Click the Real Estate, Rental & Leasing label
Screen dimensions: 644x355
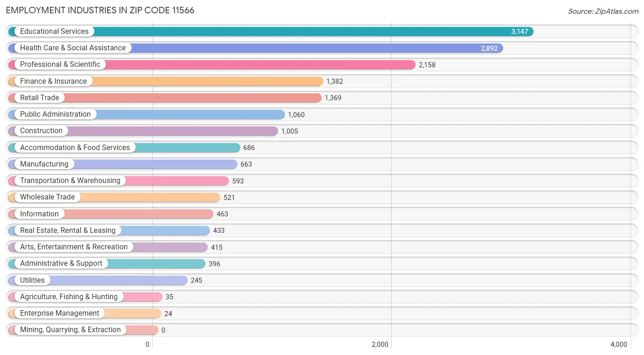(68, 231)
